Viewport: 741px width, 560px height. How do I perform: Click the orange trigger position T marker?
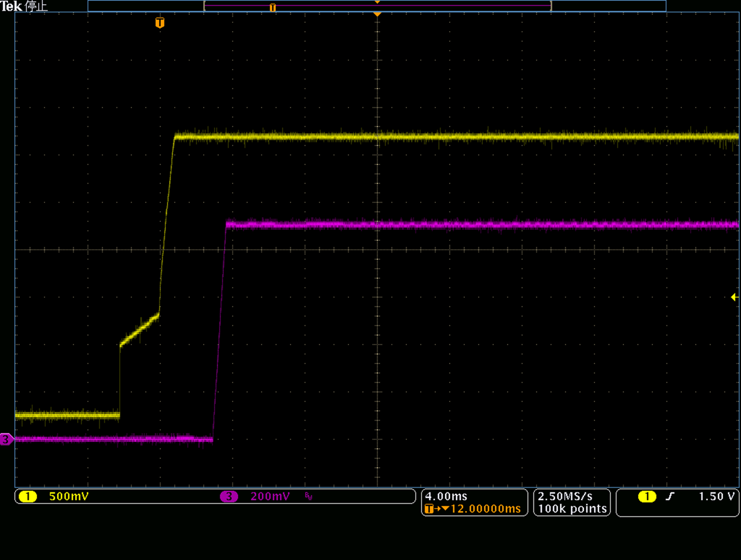coord(160,22)
